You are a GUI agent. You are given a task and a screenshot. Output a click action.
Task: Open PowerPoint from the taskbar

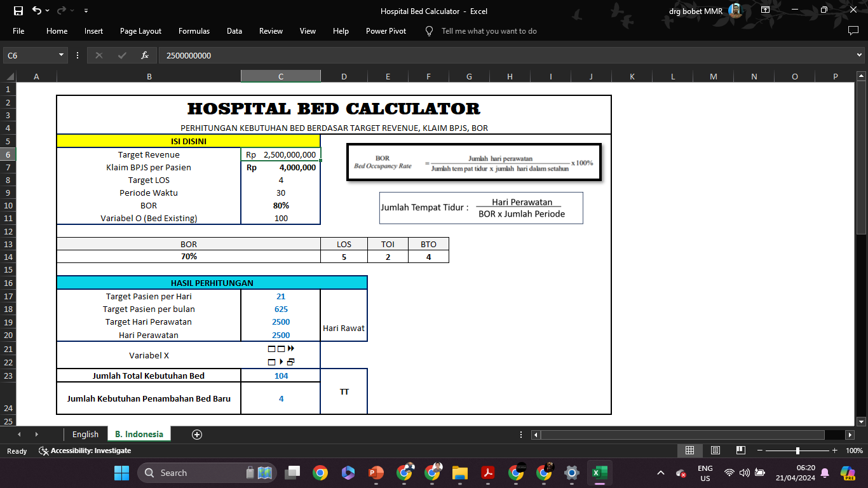(x=376, y=473)
